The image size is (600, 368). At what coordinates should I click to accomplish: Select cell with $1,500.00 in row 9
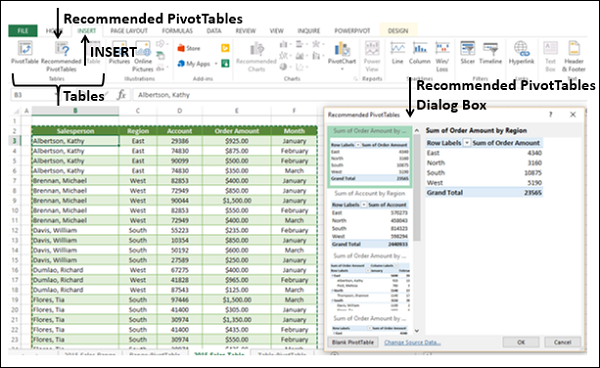tap(236, 200)
